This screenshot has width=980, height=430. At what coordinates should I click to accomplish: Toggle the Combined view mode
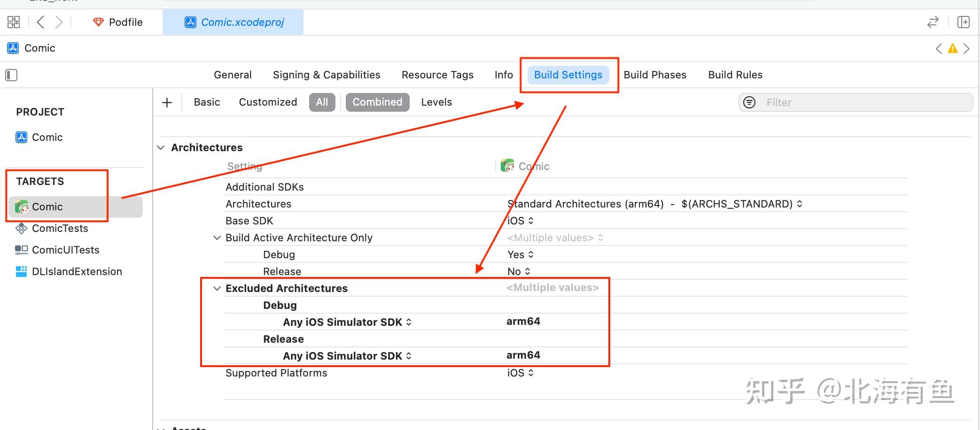tap(377, 102)
